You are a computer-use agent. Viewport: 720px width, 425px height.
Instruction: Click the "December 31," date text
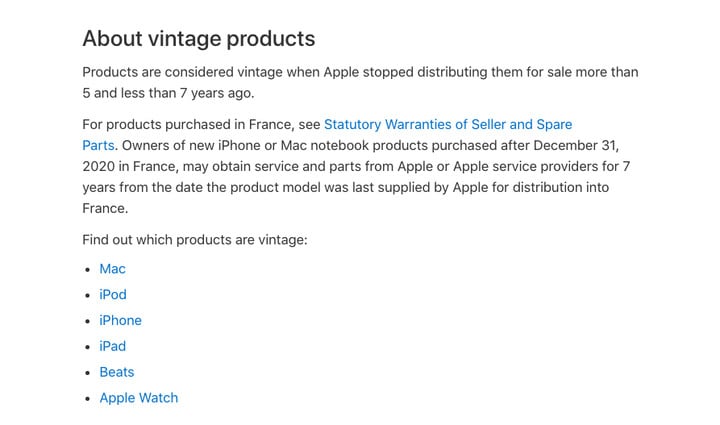point(575,145)
